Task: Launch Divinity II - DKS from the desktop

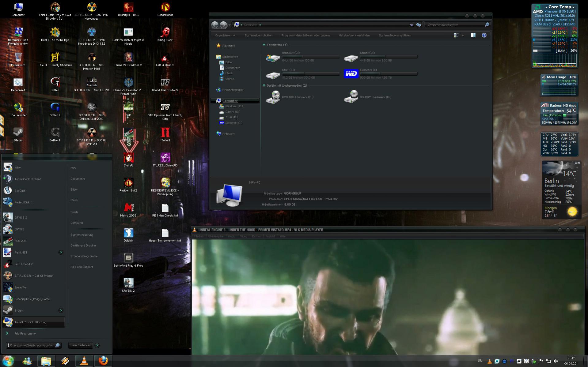Action: point(128,9)
